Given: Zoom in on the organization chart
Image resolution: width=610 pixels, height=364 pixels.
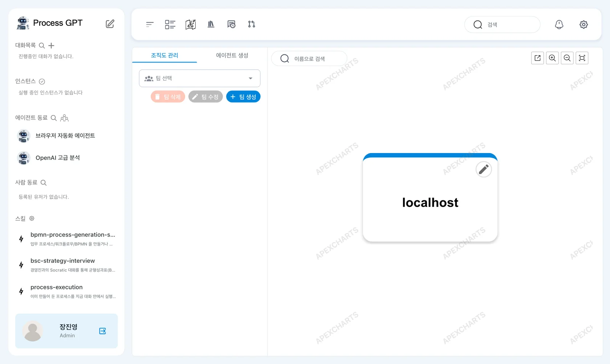Looking at the screenshot, I should [552, 58].
